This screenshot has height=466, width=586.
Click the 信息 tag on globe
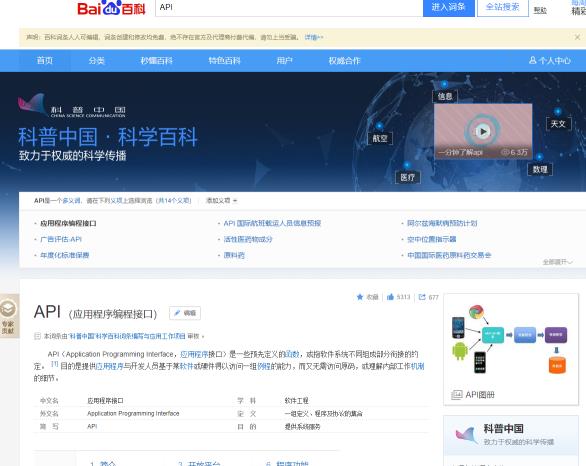(445, 96)
